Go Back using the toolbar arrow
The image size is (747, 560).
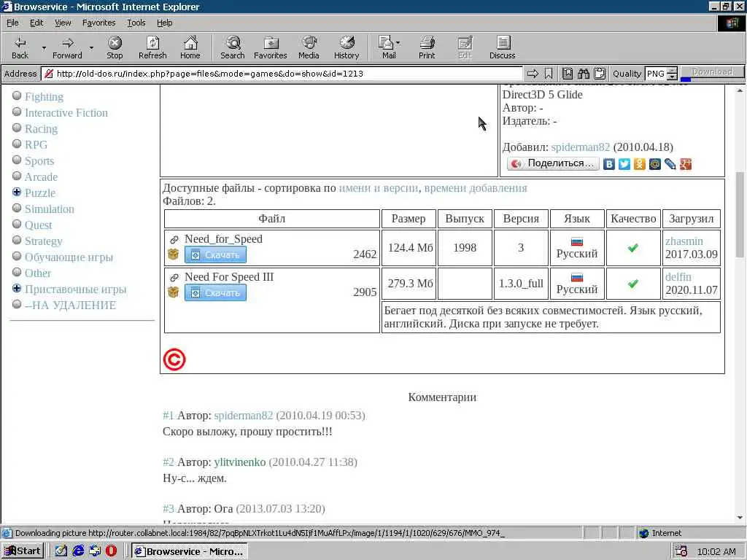point(20,47)
